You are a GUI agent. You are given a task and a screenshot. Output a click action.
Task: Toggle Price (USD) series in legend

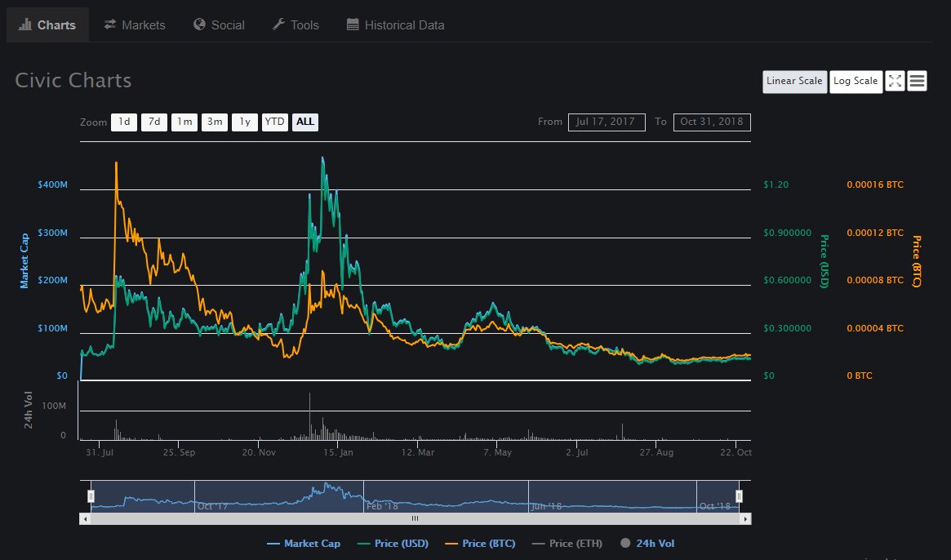[393, 544]
